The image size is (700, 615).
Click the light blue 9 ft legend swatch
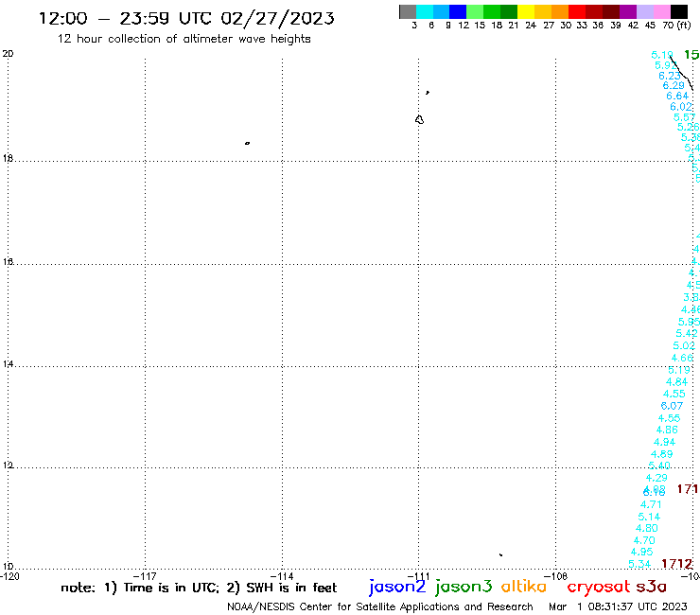tap(442, 11)
